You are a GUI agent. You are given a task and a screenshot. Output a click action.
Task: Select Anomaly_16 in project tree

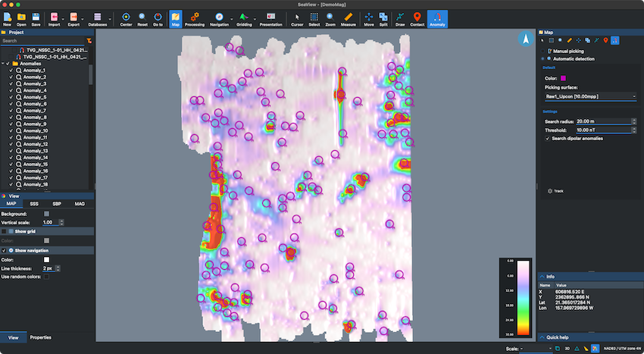point(36,171)
